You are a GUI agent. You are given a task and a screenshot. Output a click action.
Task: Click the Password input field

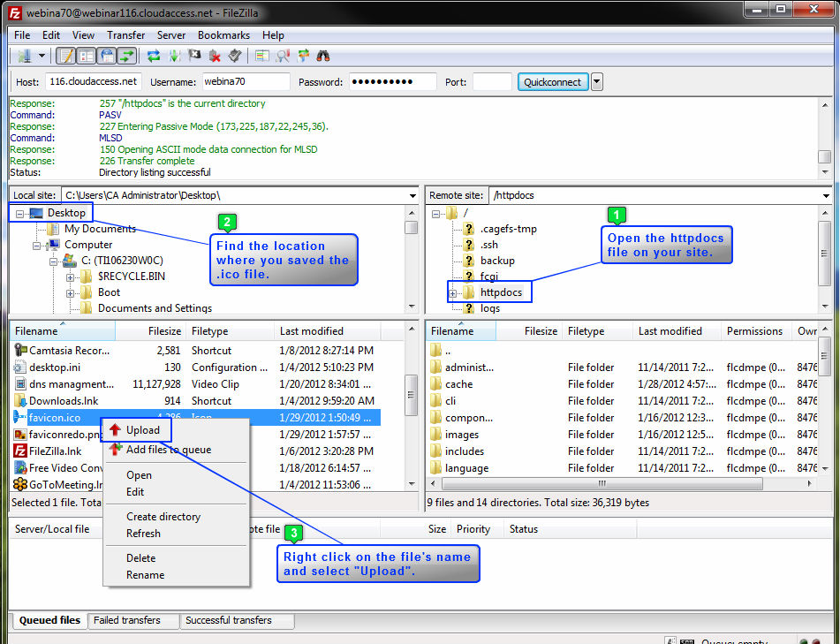(393, 81)
